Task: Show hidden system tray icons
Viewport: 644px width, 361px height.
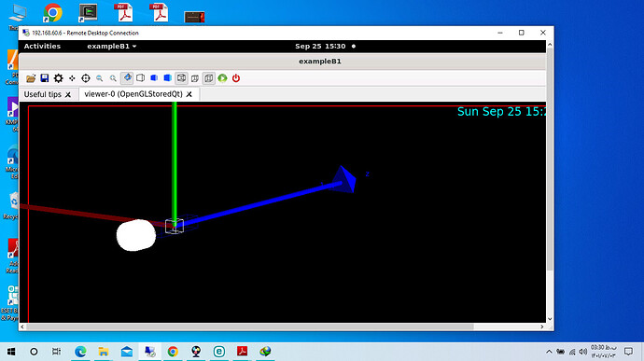Action: 549,352
